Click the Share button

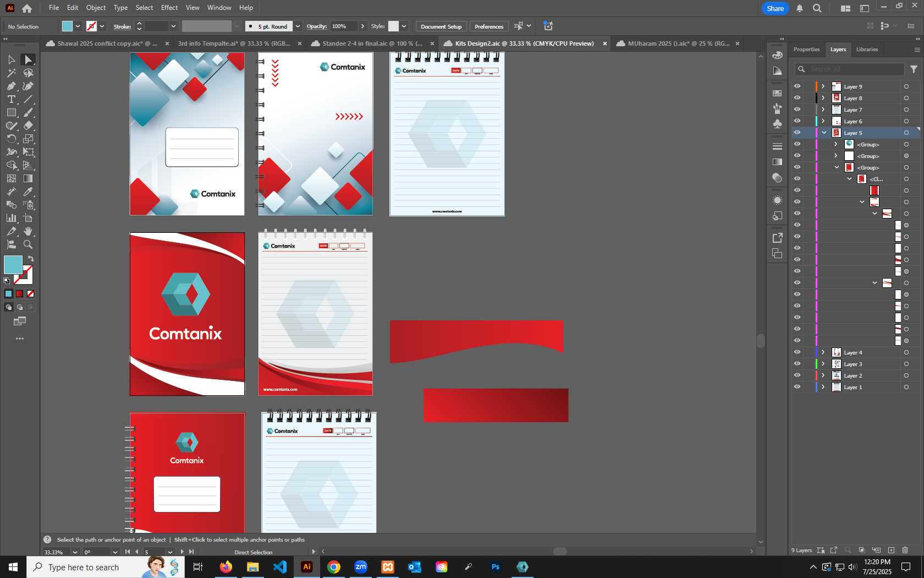[x=775, y=8]
